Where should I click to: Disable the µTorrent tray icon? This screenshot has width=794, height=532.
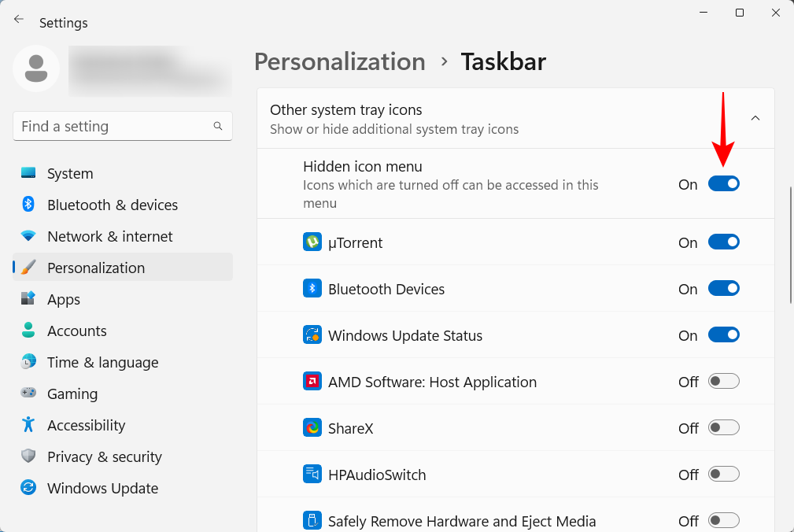point(723,242)
